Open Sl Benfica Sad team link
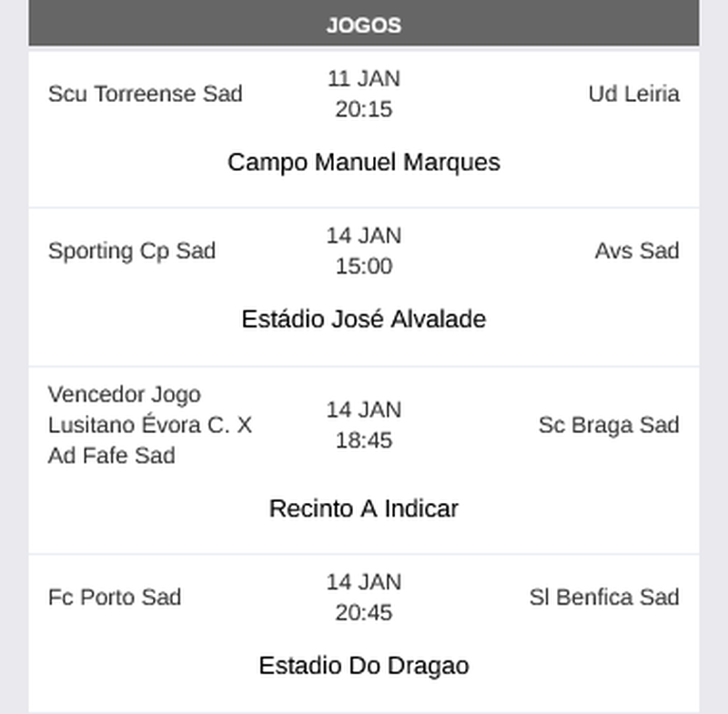The height and width of the screenshot is (714, 728). coord(604,598)
